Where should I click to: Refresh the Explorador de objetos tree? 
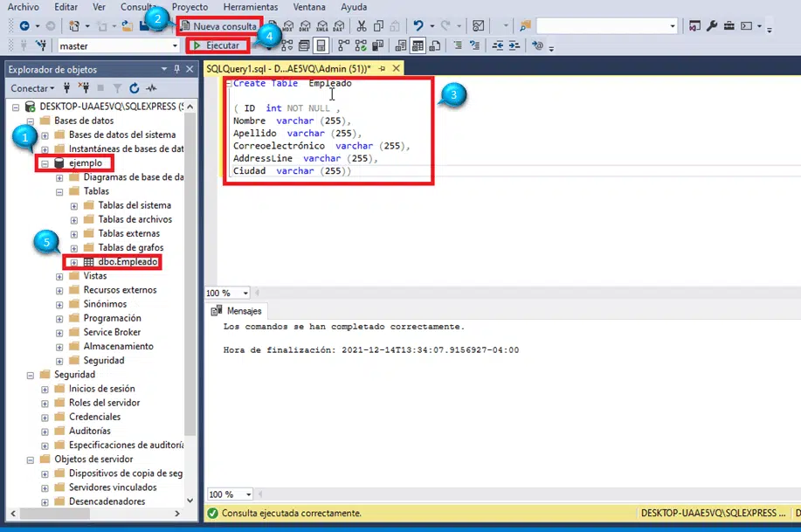click(x=134, y=88)
